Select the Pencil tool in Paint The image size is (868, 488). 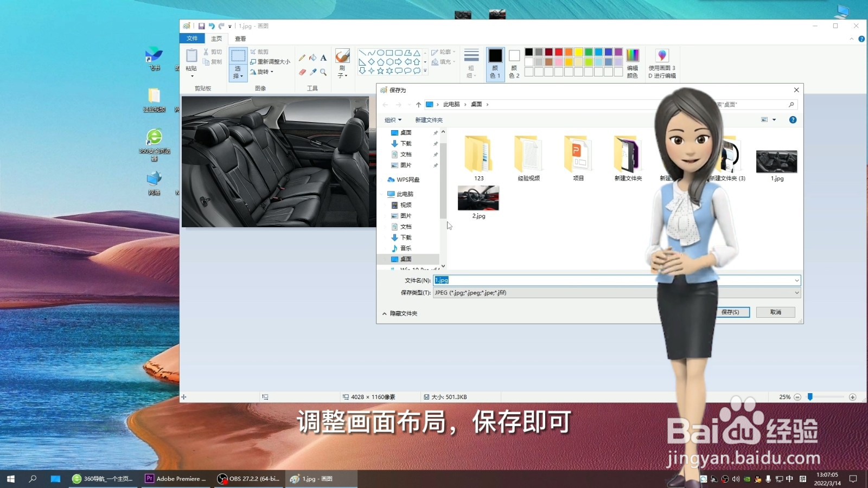[x=302, y=57]
